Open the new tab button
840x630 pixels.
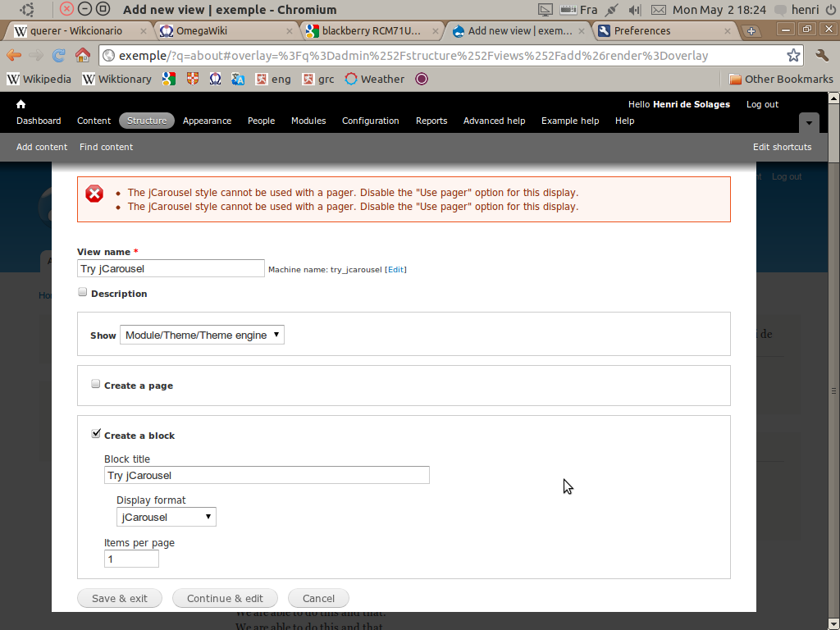tap(751, 31)
